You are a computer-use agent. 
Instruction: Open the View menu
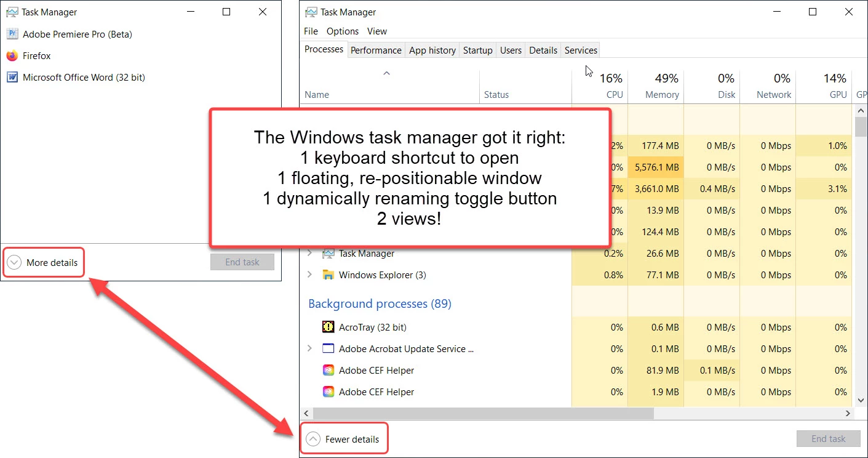377,31
